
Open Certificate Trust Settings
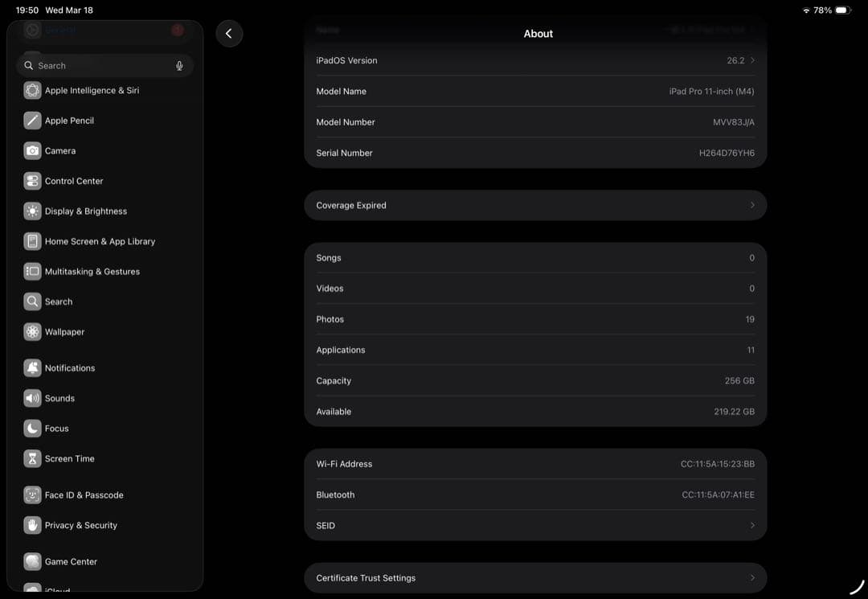(x=535, y=578)
